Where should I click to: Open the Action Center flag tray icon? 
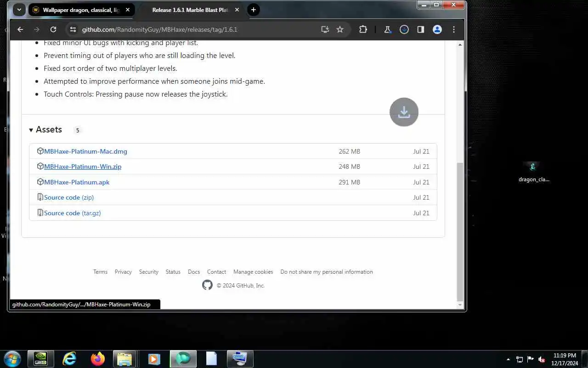pyautogui.click(x=531, y=359)
